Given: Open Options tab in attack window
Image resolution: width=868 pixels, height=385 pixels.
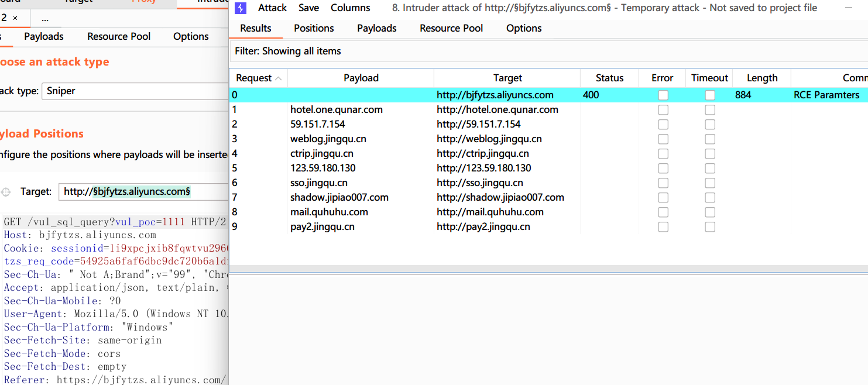Looking at the screenshot, I should click(x=524, y=28).
